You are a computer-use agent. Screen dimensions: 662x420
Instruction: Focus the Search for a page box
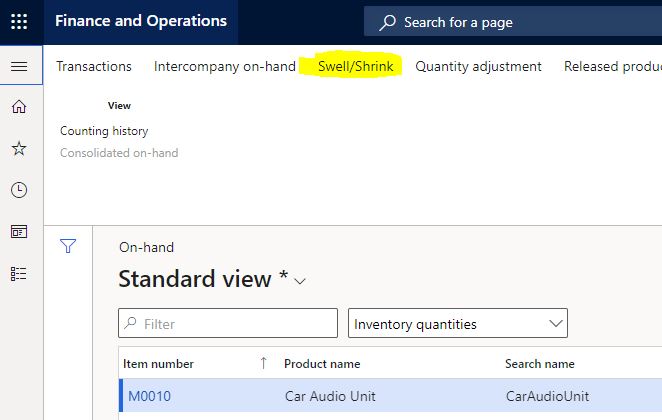coord(513,22)
